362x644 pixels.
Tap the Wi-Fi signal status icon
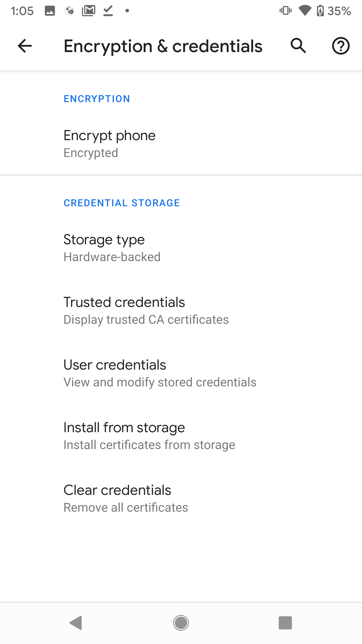coord(305,11)
